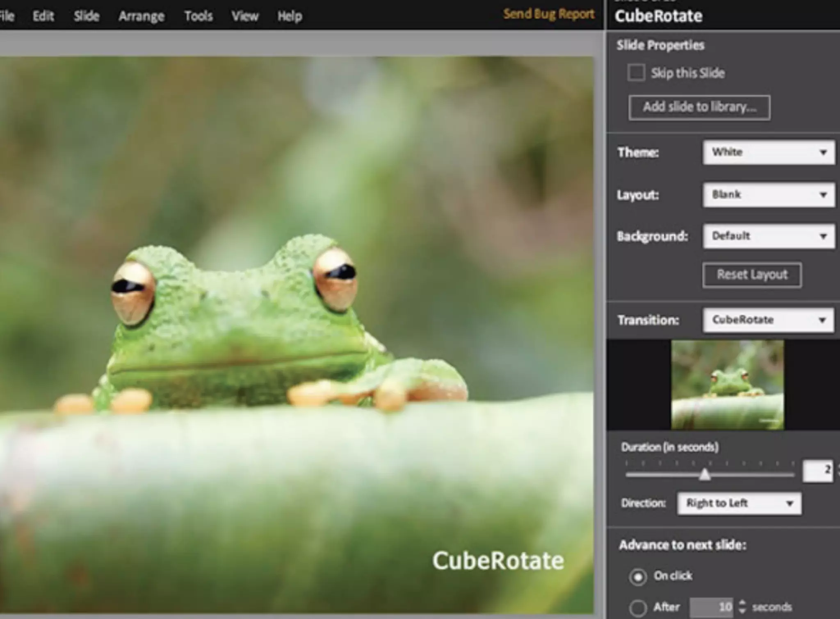
Task: Open the Direction dropdown set to Right to Left
Action: click(739, 503)
